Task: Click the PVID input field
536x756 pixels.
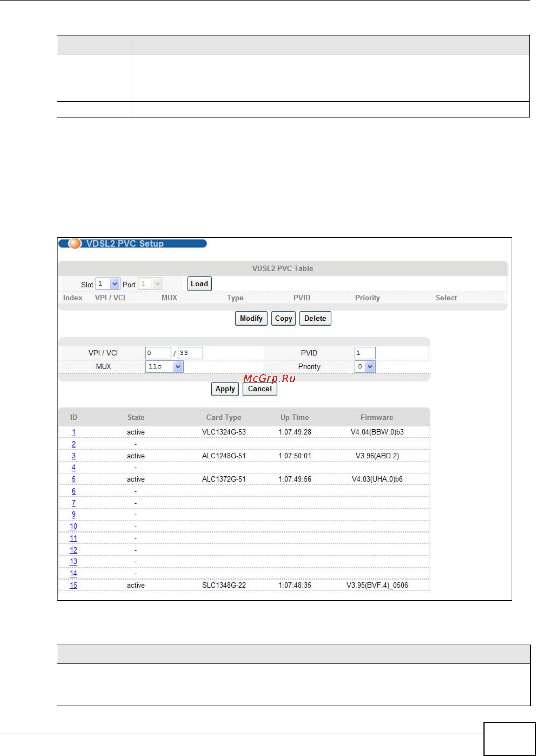Action: coord(365,353)
